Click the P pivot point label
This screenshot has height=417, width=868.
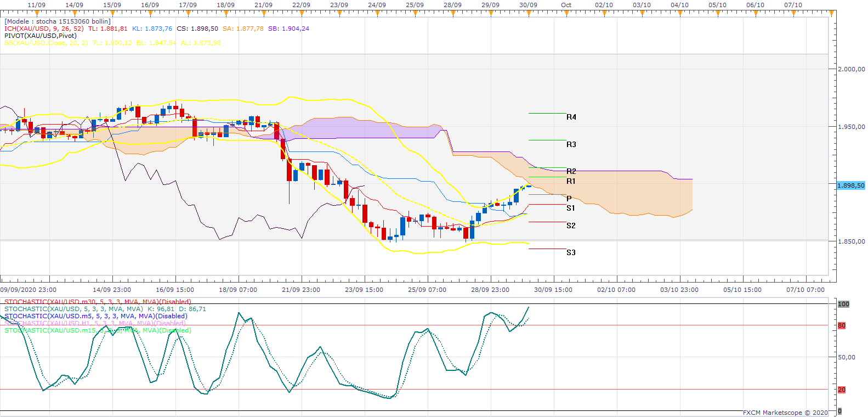[569, 199]
